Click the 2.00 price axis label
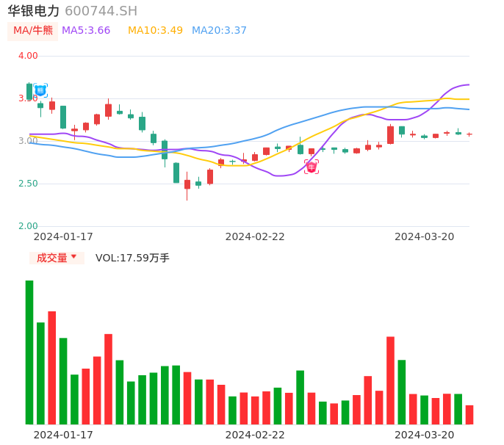 [28, 226]
